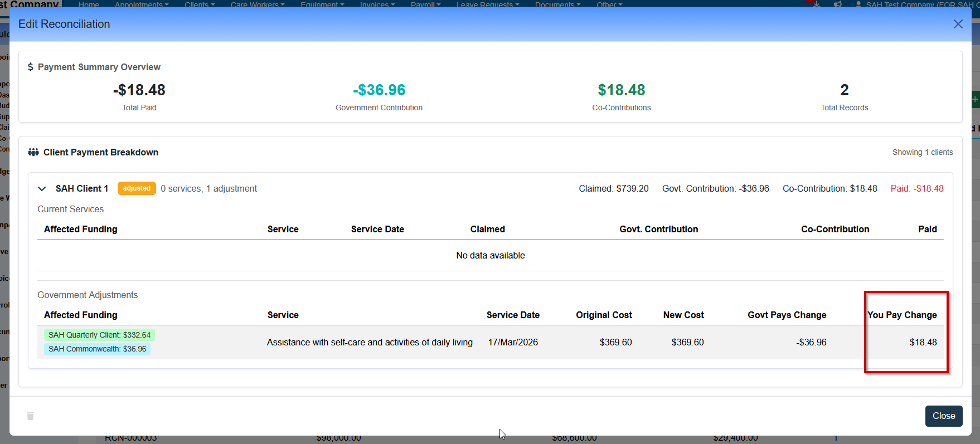
Task: Click the Assistance with self-care service cell
Action: (370, 342)
